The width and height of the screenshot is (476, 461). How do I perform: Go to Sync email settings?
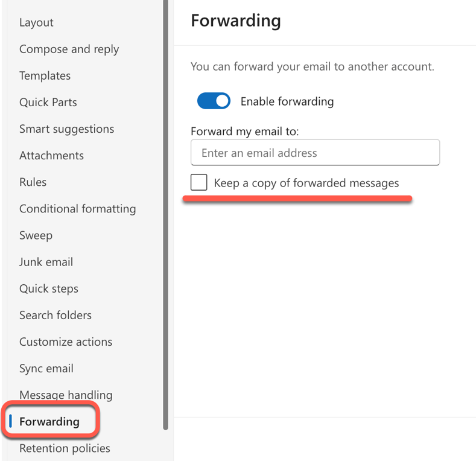(x=46, y=368)
